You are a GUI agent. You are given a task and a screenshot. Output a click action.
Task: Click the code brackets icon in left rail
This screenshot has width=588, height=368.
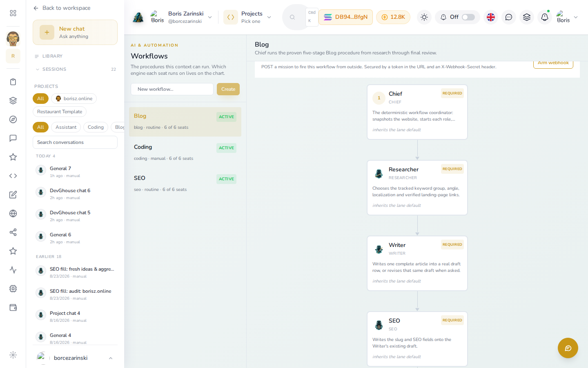[x=13, y=176]
